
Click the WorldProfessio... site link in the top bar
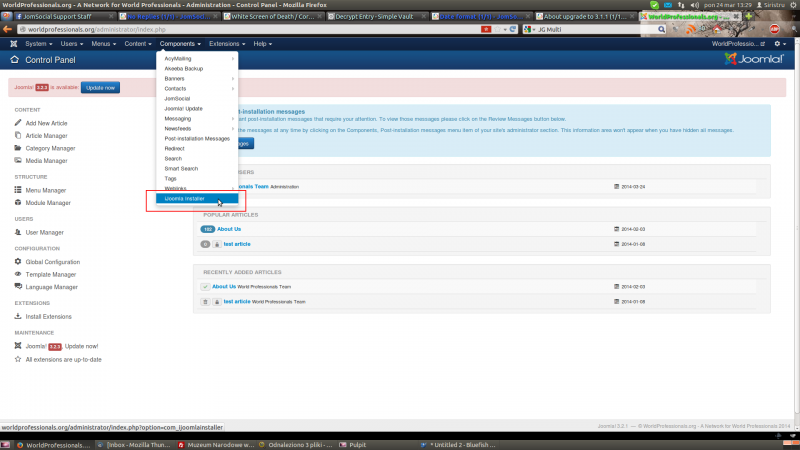(738, 44)
